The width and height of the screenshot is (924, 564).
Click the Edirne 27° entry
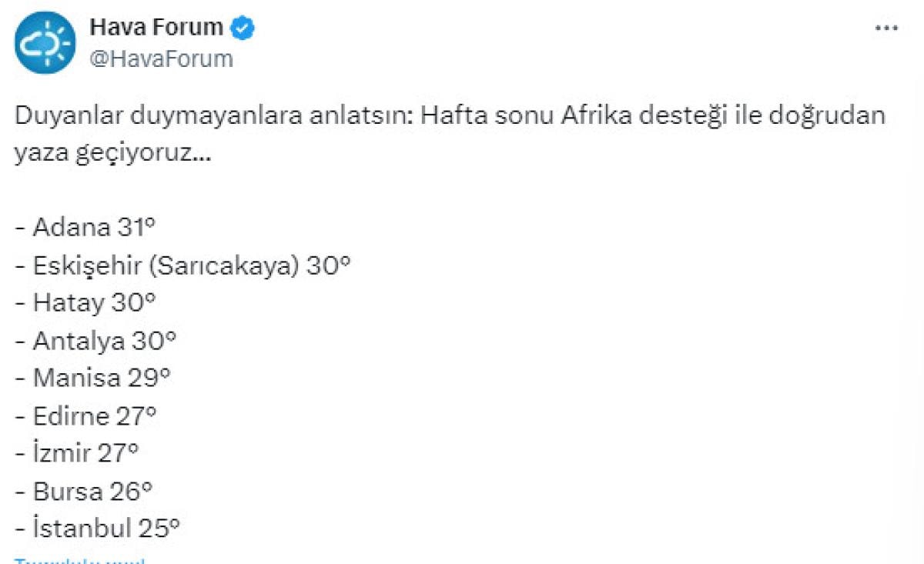(x=85, y=415)
